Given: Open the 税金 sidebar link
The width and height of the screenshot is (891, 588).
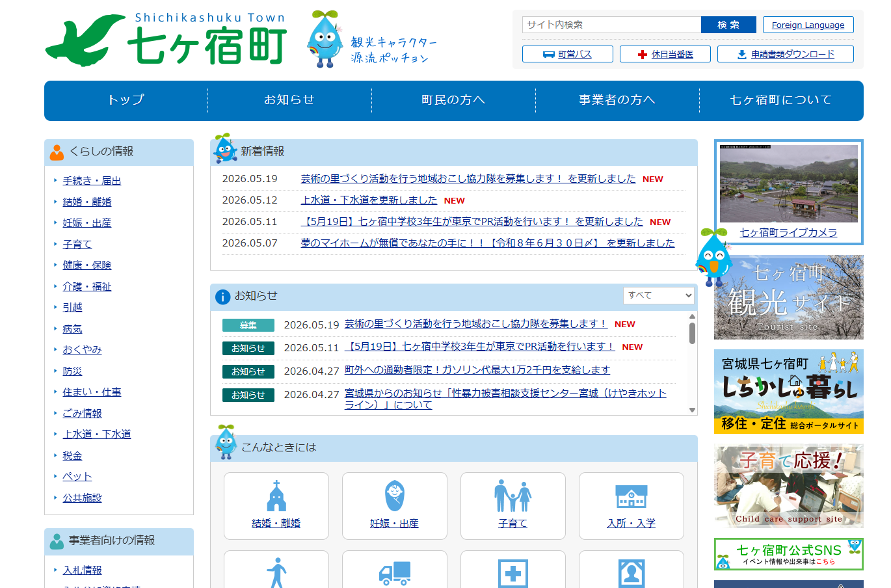Looking at the screenshot, I should click(72, 456).
